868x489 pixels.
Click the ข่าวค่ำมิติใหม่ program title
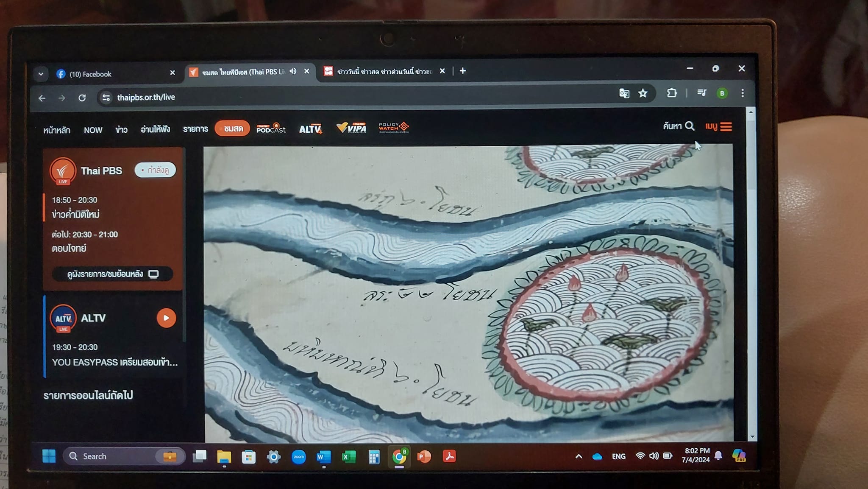tap(76, 215)
